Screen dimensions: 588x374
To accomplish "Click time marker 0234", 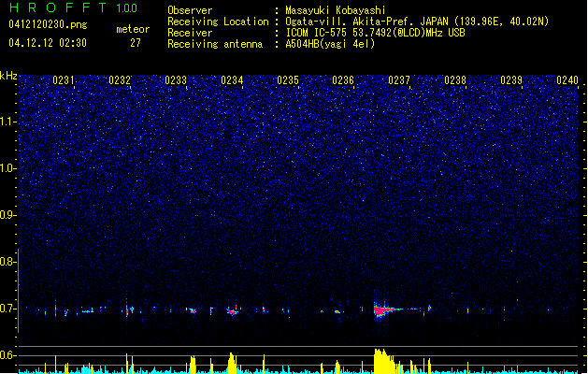I will [x=232, y=80].
